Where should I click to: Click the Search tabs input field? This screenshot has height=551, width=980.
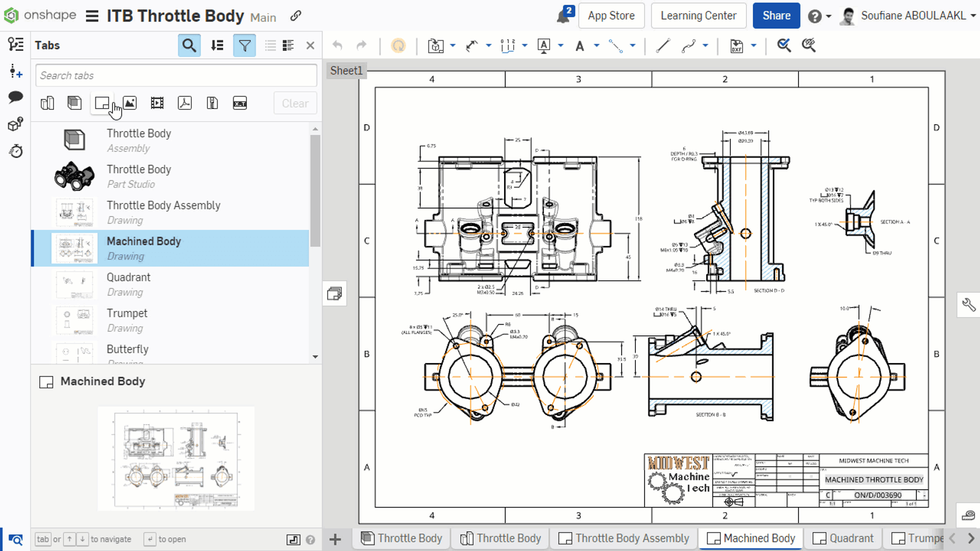176,75
